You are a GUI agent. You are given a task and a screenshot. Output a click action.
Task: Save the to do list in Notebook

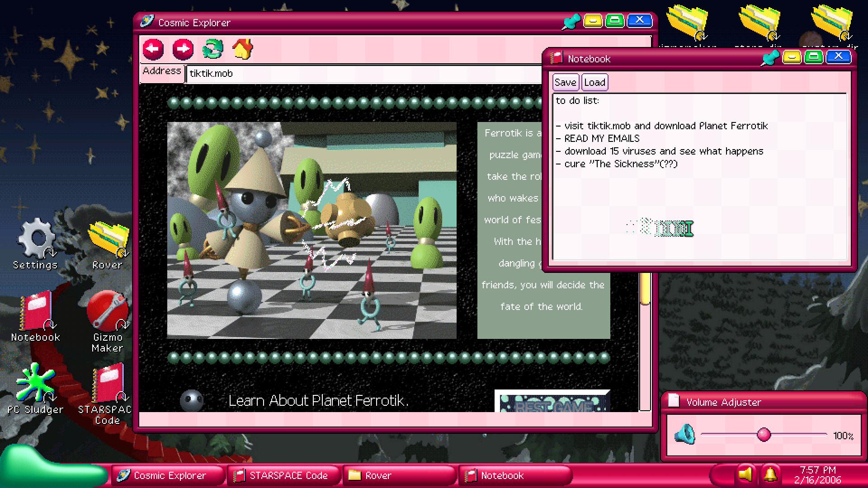(x=566, y=82)
